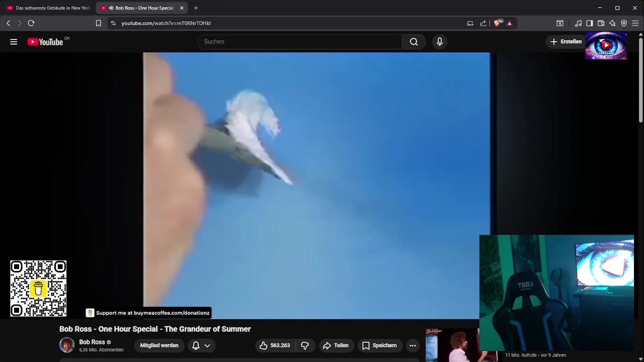Click the Mitglied werden button
The width and height of the screenshot is (644, 362).
pyautogui.click(x=159, y=345)
